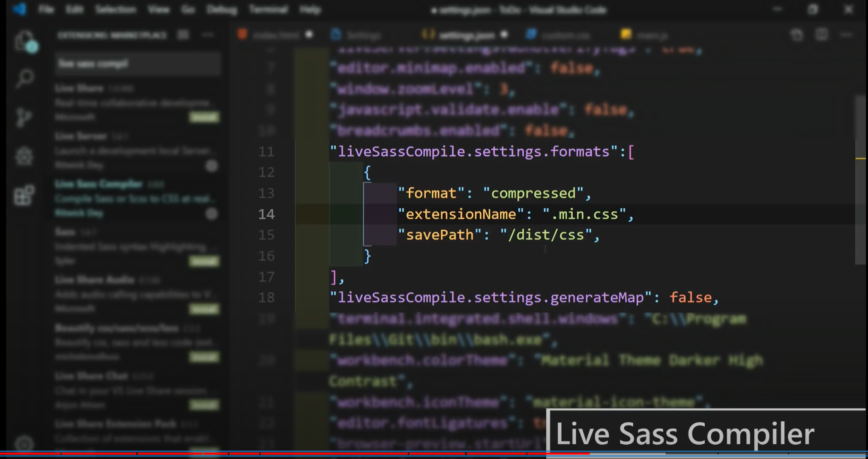This screenshot has height=459, width=868.
Task: Click the extensions search input field
Action: click(138, 64)
